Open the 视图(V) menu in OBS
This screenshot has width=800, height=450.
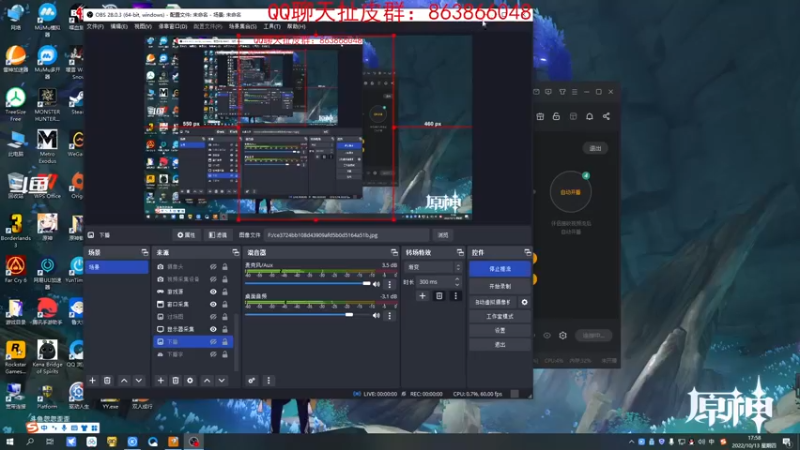point(143,27)
